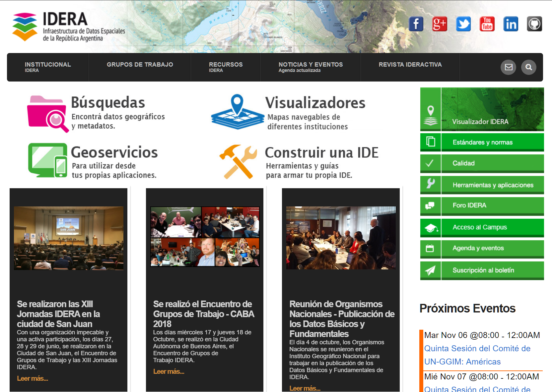552x392 pixels.
Task: Open the Noticias y Eventos menu
Action: tap(310, 67)
